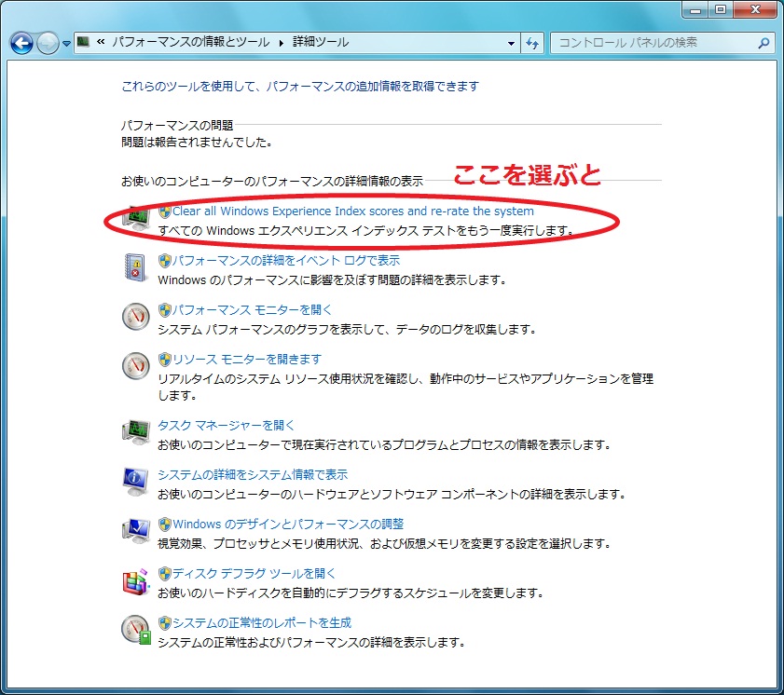Click the text 問題は報告されませんでした。
Image resolution: width=784 pixels, height=695 pixels.
click(x=197, y=143)
